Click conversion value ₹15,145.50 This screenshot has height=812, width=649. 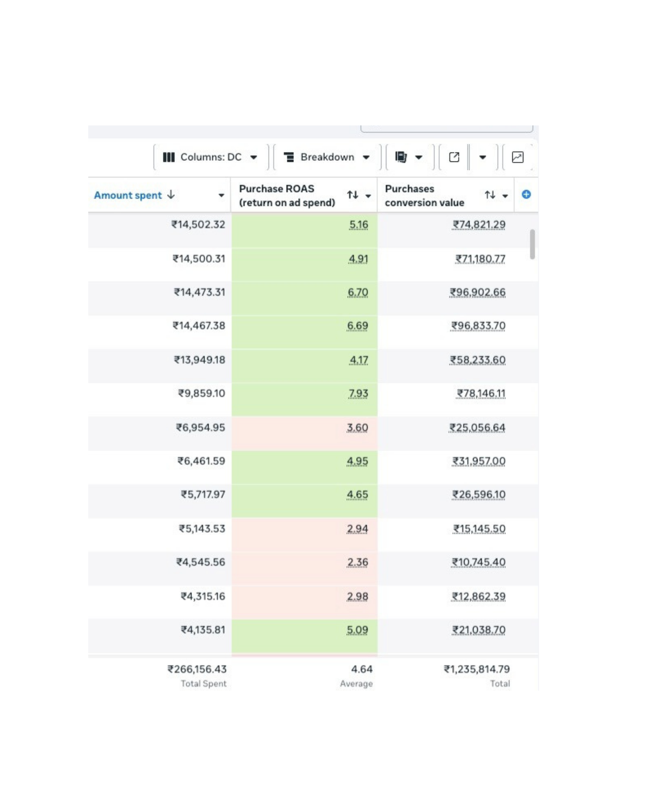tap(479, 529)
